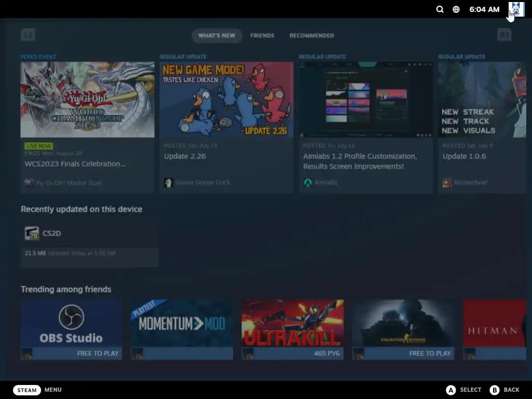
Task: Open the Recommended tab
Action: tap(312, 36)
